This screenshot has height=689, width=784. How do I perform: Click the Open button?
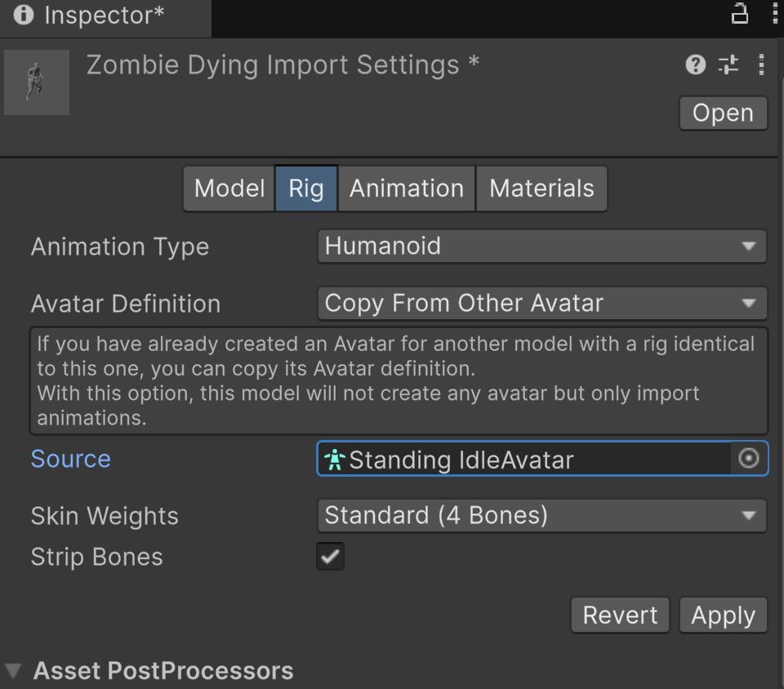[723, 113]
